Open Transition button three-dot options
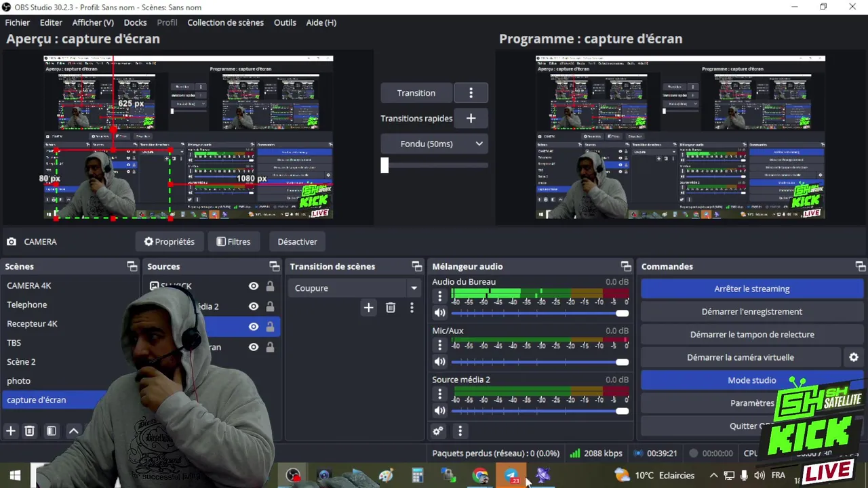This screenshot has width=868, height=488. click(471, 93)
